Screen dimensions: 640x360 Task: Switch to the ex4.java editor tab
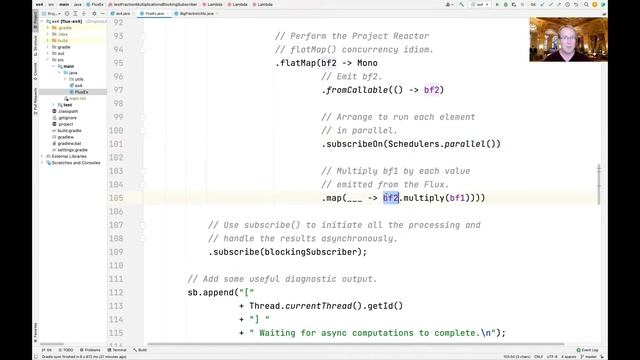click(122, 13)
